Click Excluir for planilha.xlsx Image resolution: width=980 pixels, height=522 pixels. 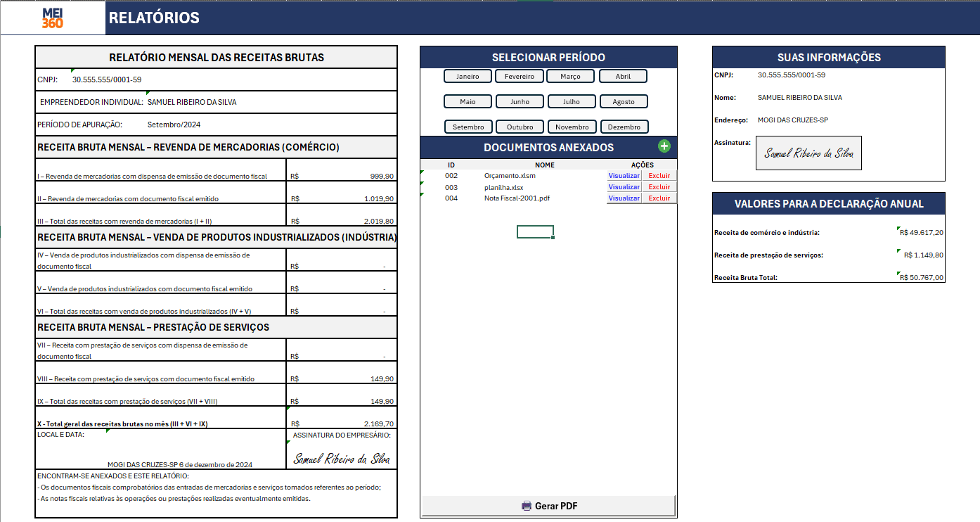tap(659, 187)
